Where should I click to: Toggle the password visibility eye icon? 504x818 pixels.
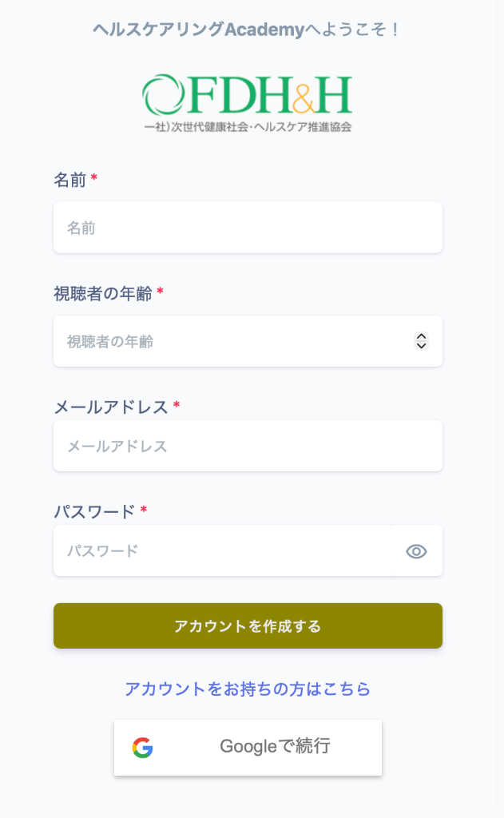[x=418, y=550]
